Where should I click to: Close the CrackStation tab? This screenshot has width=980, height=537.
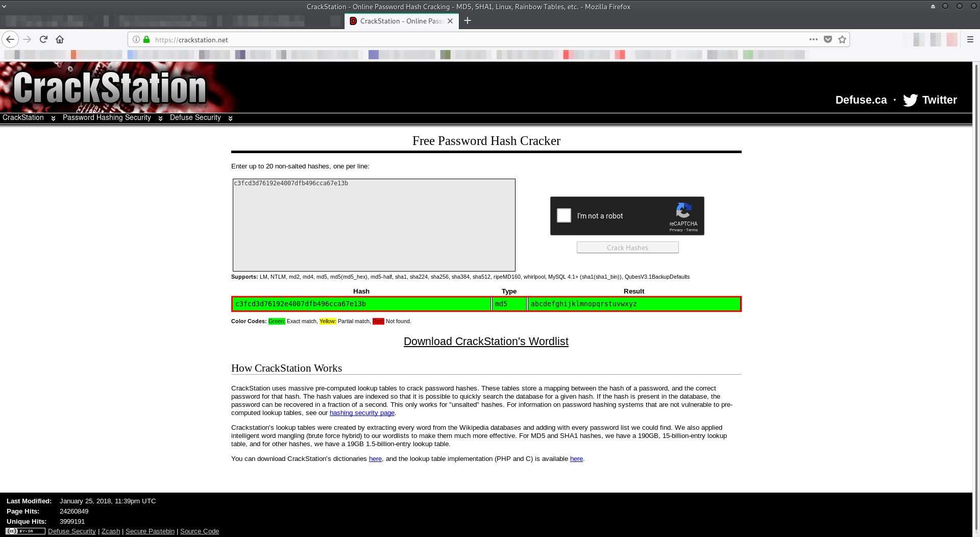pos(450,21)
